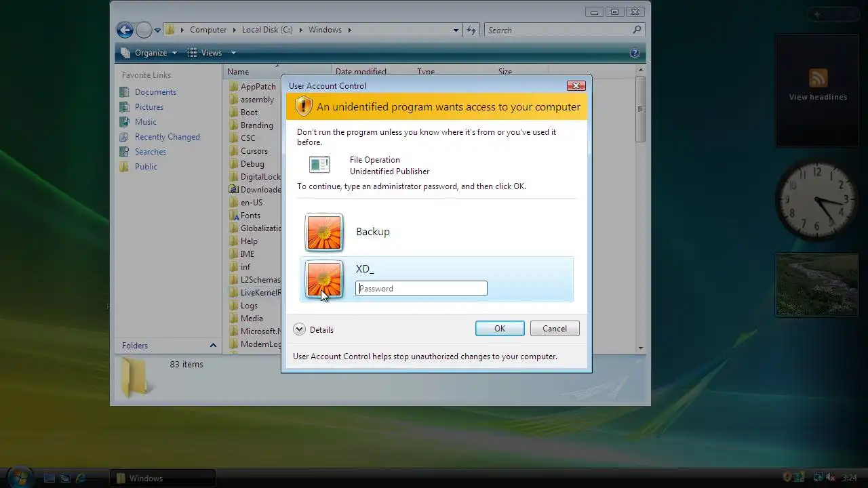
Task: Open recent pages dropdown beside navigation arrows
Action: 157,30
